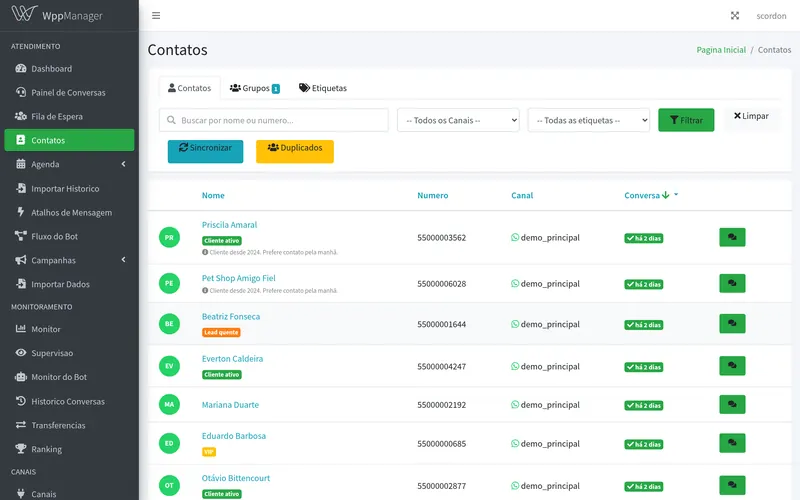Screen dimensions: 800x500
Task: Open Fluxo do Bot
Action: click(x=69, y=236)
